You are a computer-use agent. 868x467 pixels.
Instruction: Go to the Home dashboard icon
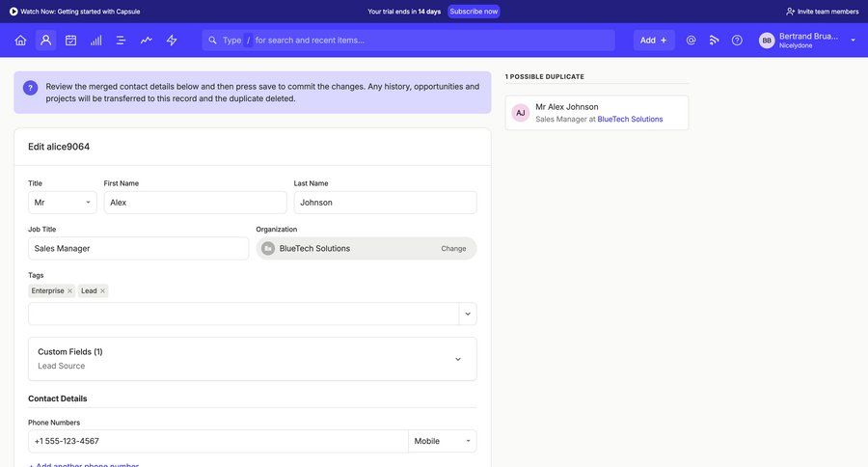(20, 41)
